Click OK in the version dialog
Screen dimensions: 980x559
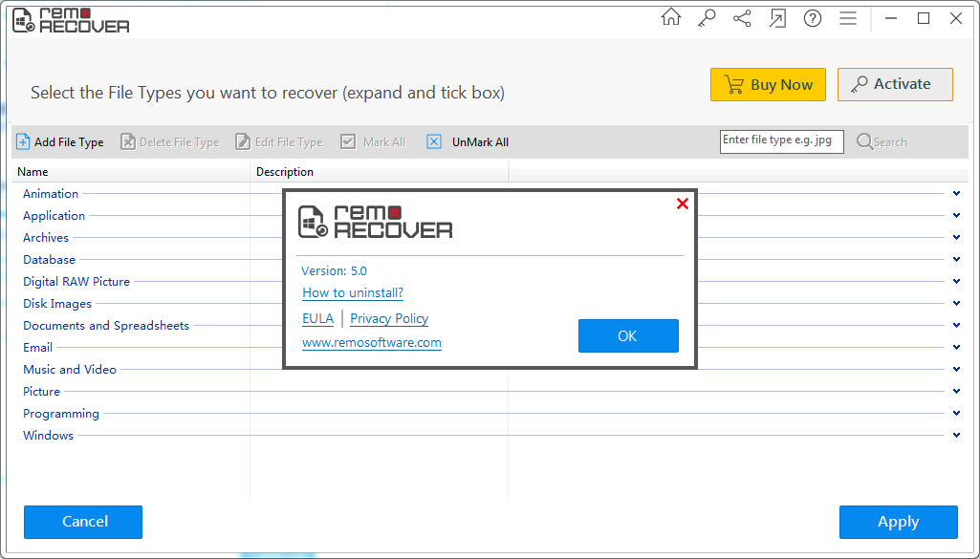628,336
